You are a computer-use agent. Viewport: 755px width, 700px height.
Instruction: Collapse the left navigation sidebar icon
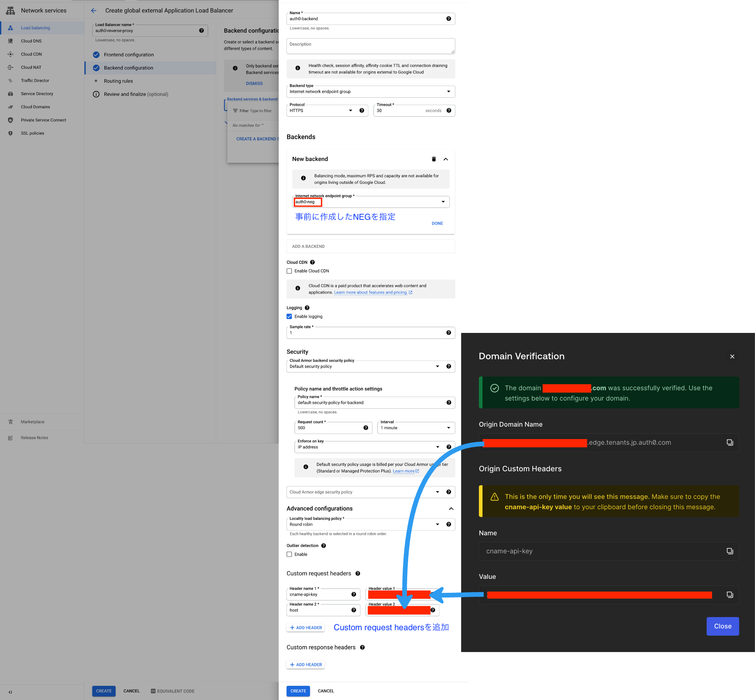click(10, 692)
